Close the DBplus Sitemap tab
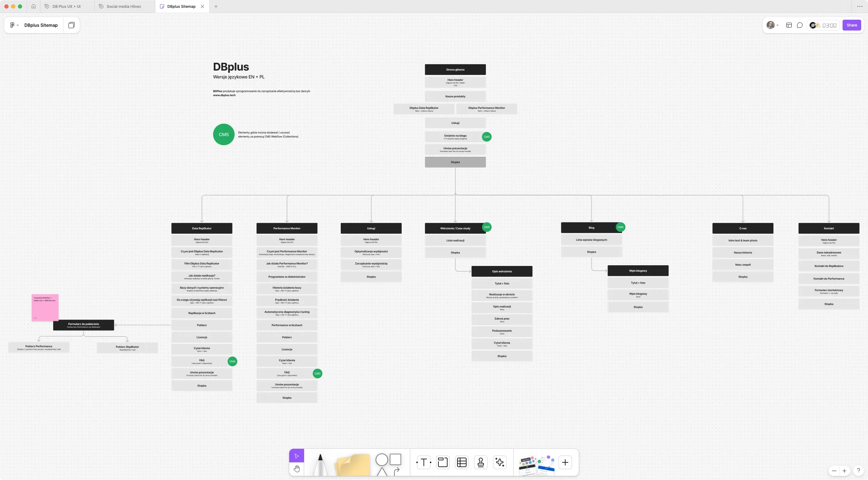 click(202, 6)
